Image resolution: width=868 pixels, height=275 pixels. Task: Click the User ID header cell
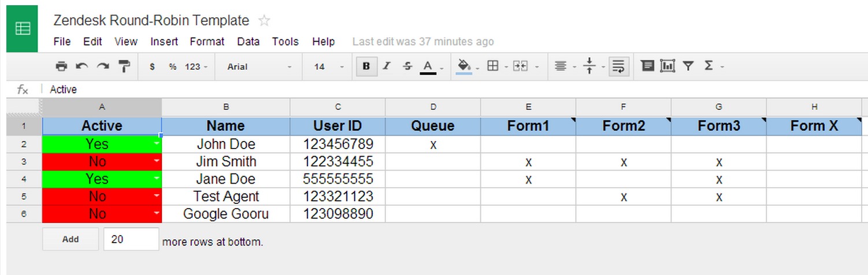coord(337,126)
